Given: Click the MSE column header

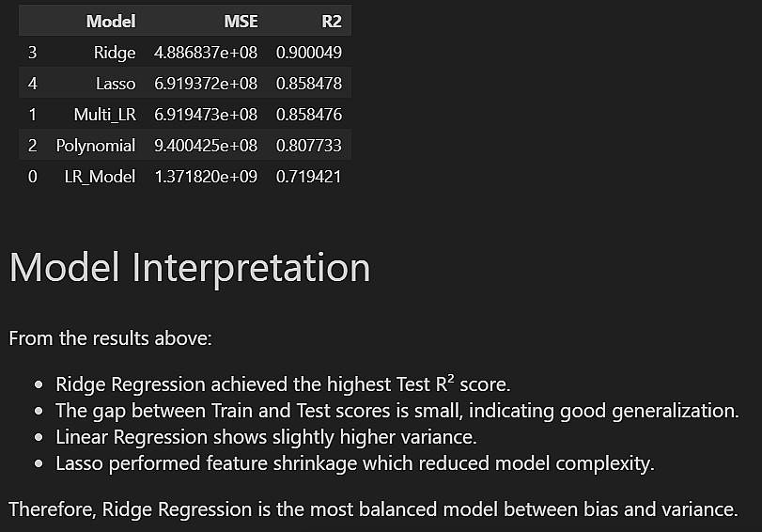Looking at the screenshot, I should (241, 21).
